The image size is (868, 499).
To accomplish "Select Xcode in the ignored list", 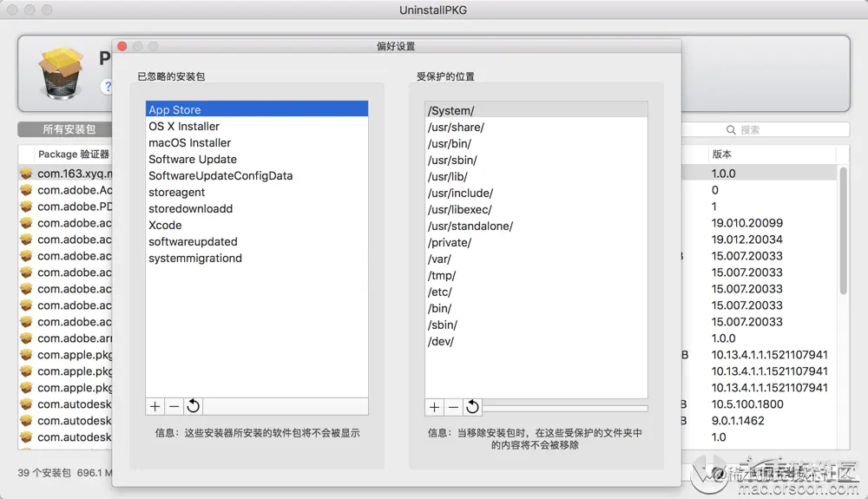I will click(257, 225).
